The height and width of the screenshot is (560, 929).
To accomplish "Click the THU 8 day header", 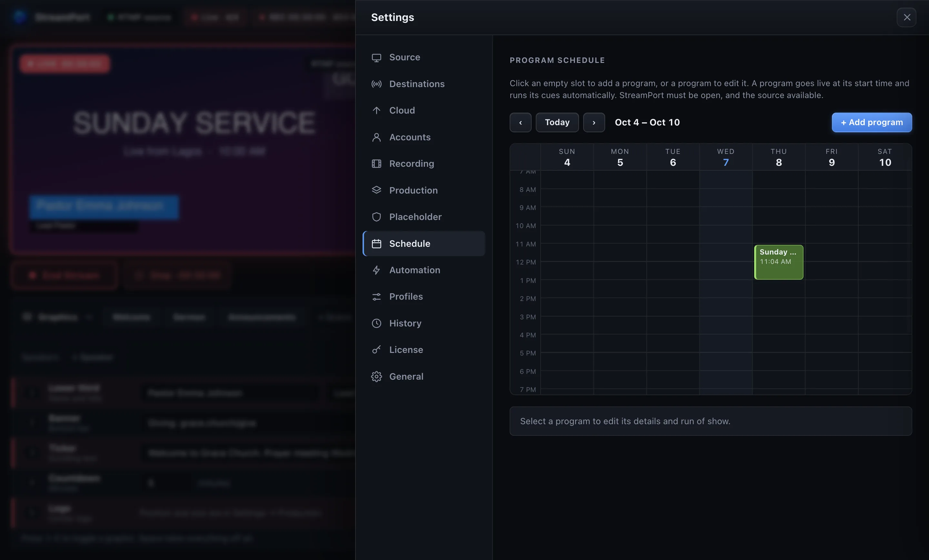I will click(x=779, y=157).
